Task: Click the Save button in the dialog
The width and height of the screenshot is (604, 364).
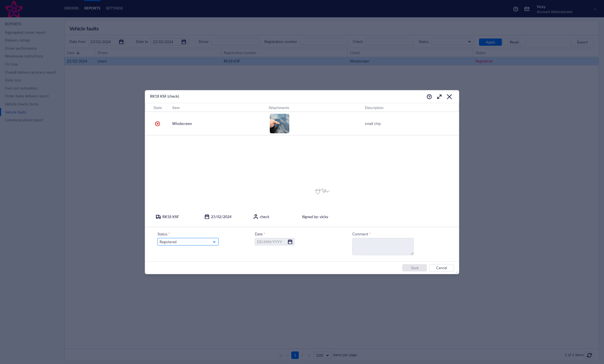Action: click(414, 268)
